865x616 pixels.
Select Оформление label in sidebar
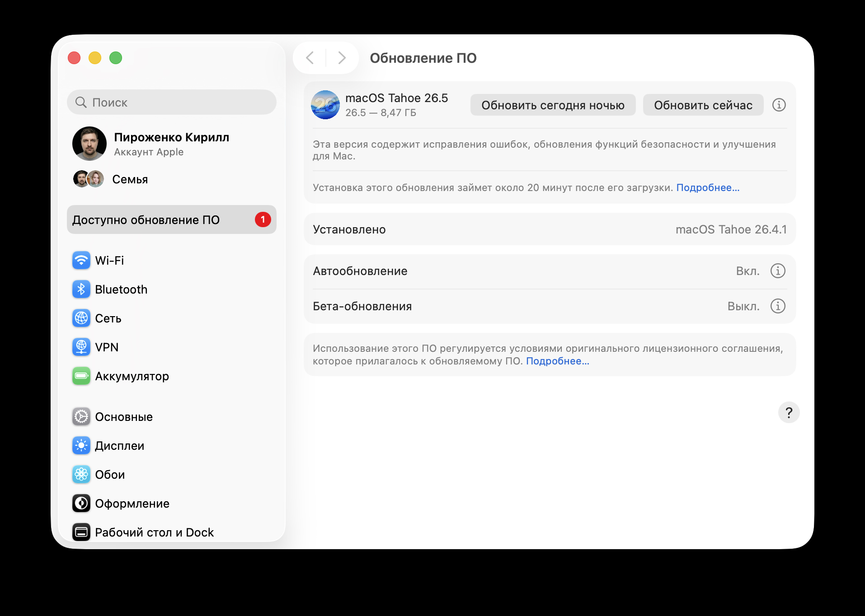tap(132, 504)
